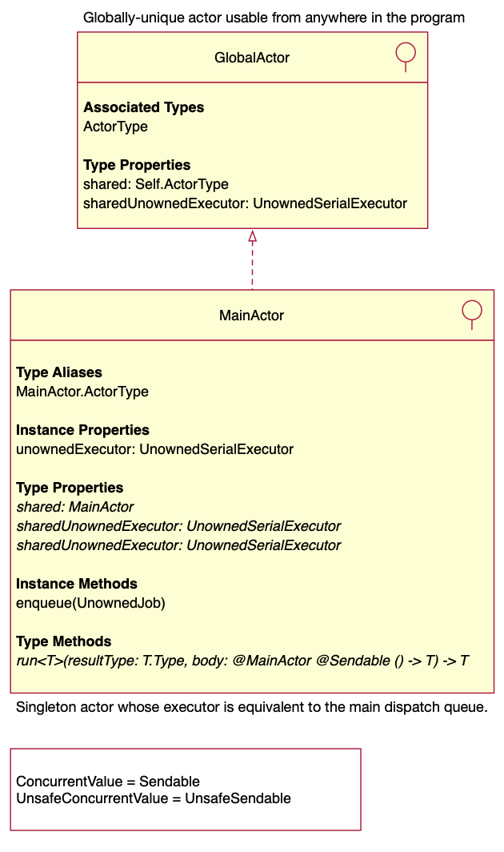
Task: Click italic shared: MainActor property
Action: (75, 507)
